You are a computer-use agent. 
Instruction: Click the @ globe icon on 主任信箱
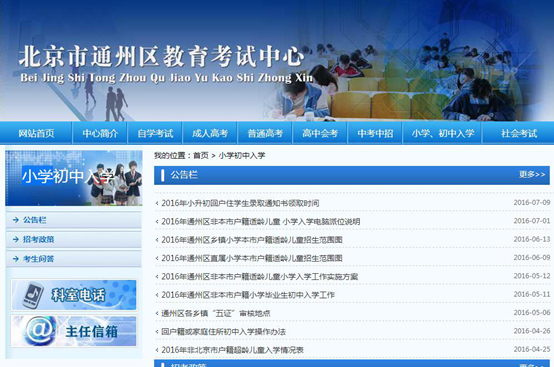[x=41, y=331]
